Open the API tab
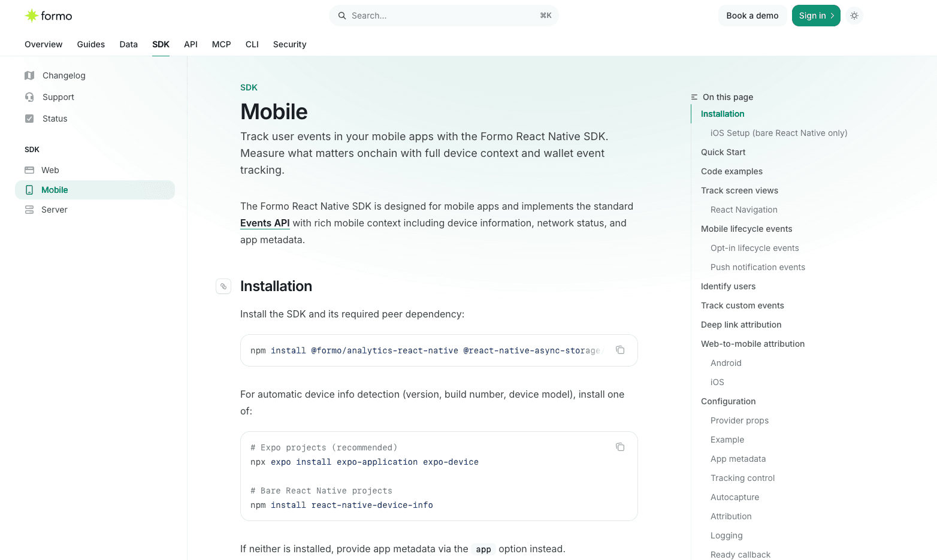The image size is (937, 560). (191, 44)
